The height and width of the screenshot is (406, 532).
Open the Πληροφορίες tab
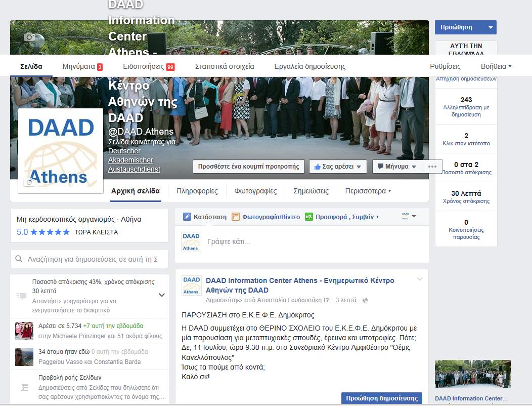point(197,191)
